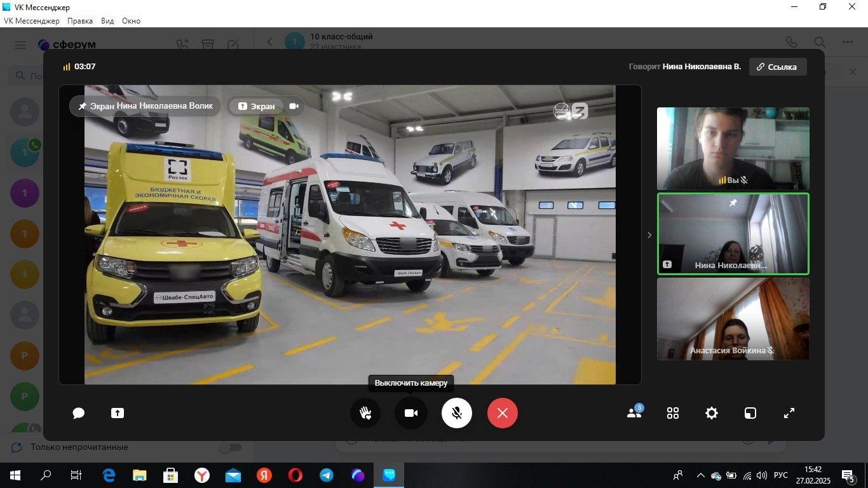
Task: Search within the chat using the magnifier icon
Action: point(820,42)
